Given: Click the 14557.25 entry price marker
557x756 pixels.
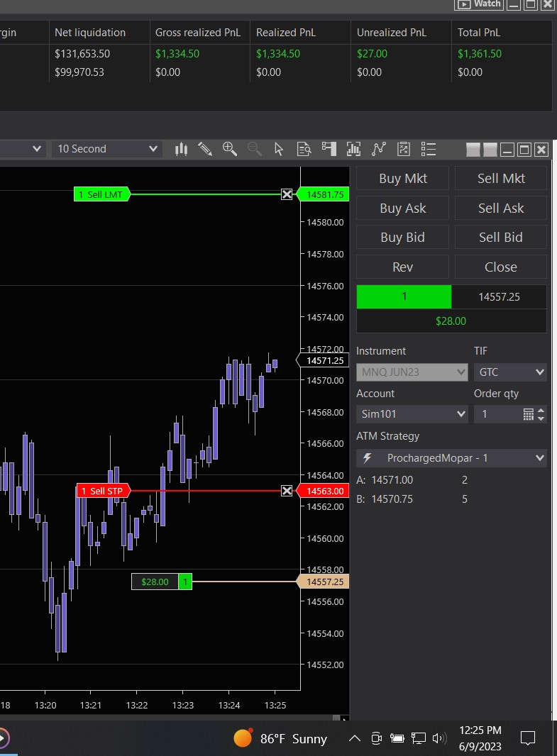Looking at the screenshot, I should coord(323,582).
